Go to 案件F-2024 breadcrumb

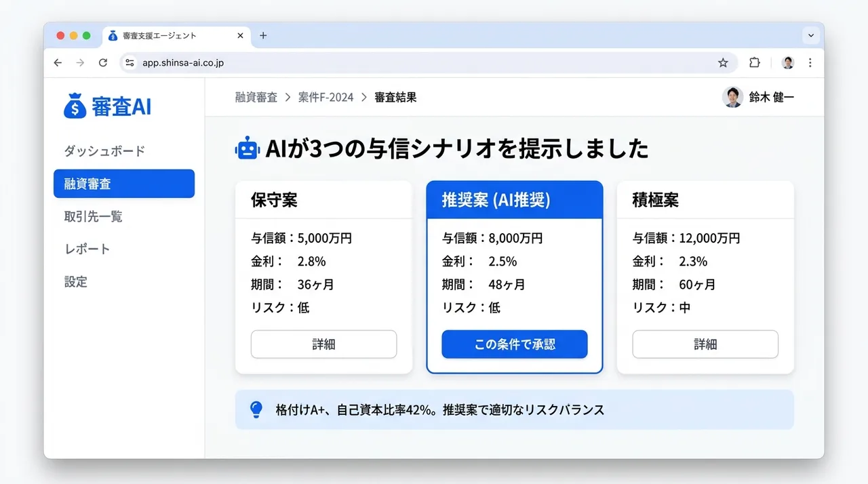pyautogui.click(x=326, y=97)
